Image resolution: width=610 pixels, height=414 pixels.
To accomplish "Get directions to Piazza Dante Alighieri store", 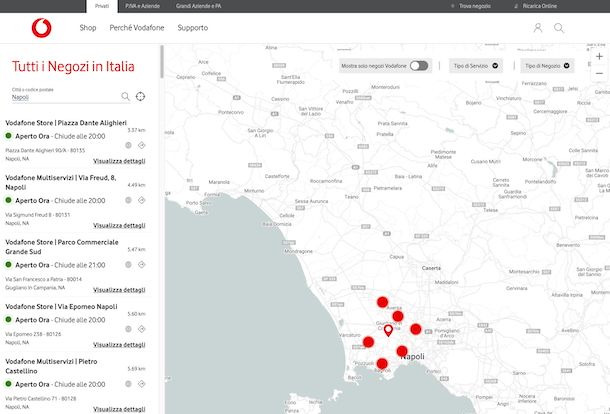I will [142, 144].
